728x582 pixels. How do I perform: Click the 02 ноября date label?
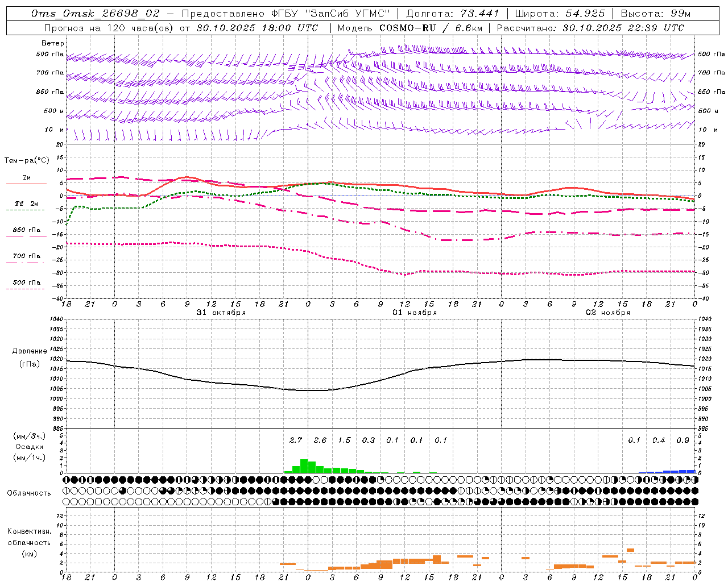pyautogui.click(x=608, y=313)
